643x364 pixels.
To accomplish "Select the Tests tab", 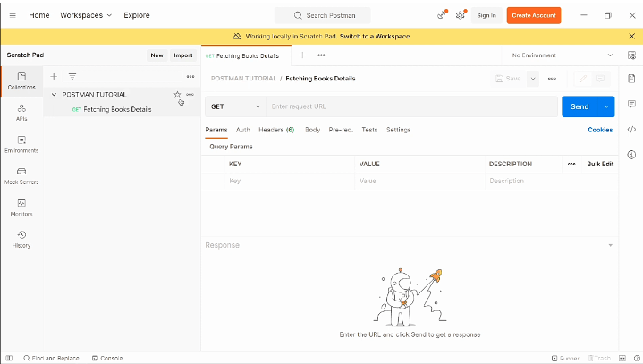I will coord(369,130).
